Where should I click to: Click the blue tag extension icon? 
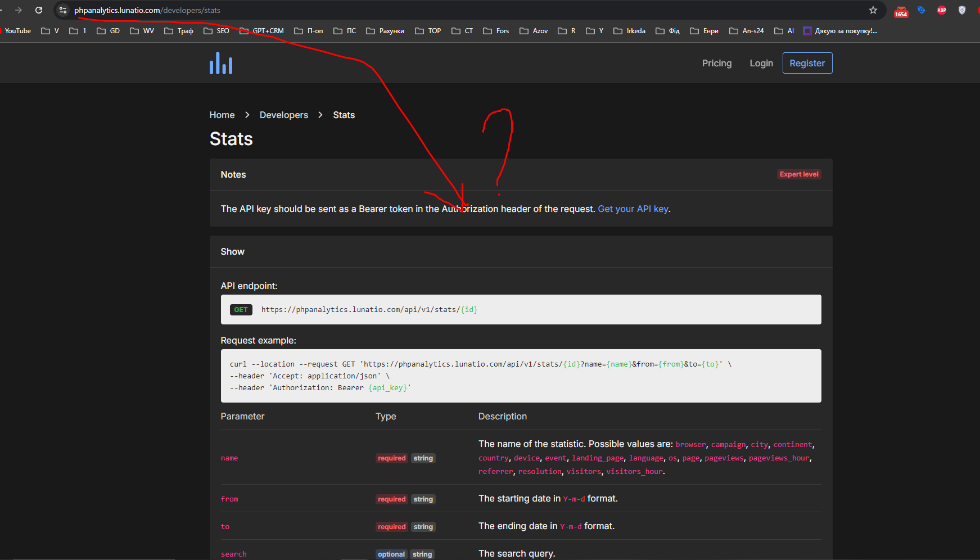(x=921, y=10)
